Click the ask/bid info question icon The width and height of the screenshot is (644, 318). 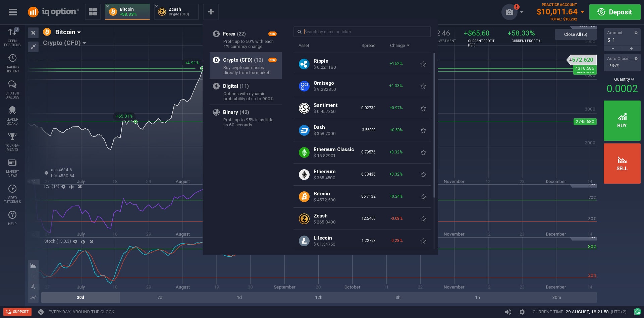[x=46, y=173]
